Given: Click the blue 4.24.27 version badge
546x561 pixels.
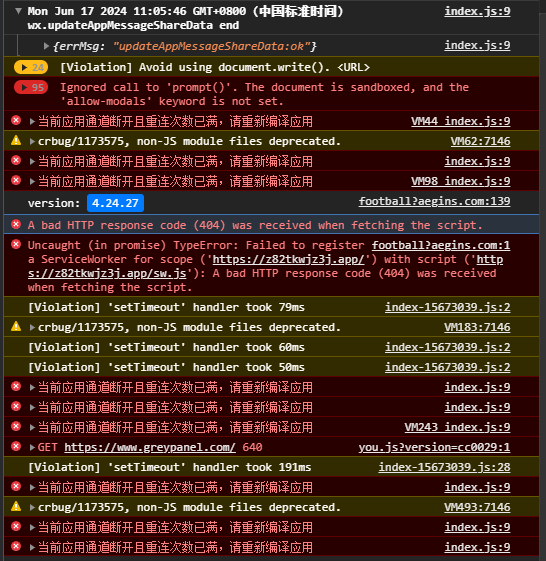Looking at the screenshot, I should pyautogui.click(x=115, y=203).
